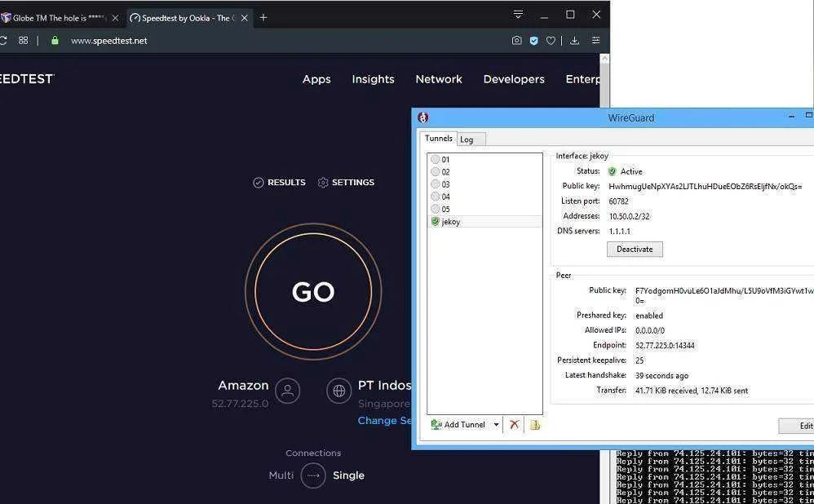Image resolution: width=814 pixels, height=504 pixels.
Task: Click the listen port value 60782
Action: point(618,201)
